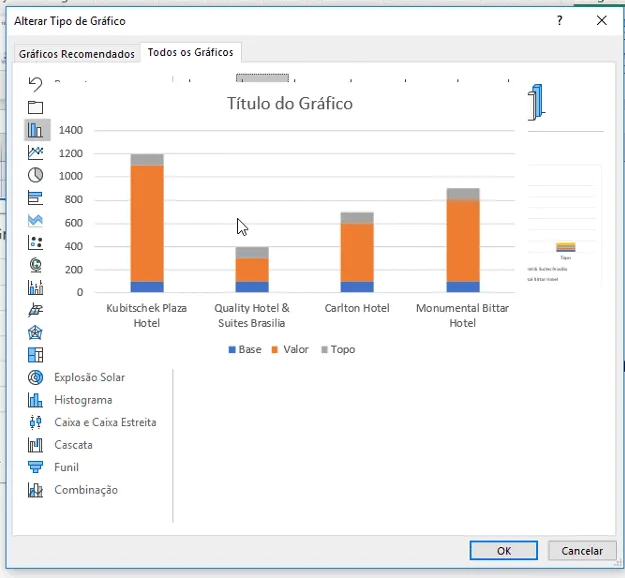Close the Alterar Tipo de Gráfico dialog
The width and height of the screenshot is (625, 578).
click(601, 20)
